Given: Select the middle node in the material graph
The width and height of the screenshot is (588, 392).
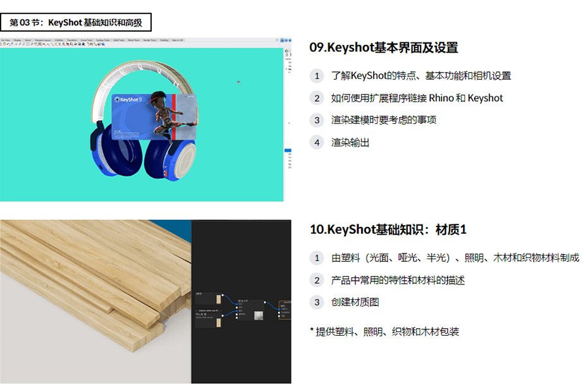Looking at the screenshot, I should [x=250, y=310].
